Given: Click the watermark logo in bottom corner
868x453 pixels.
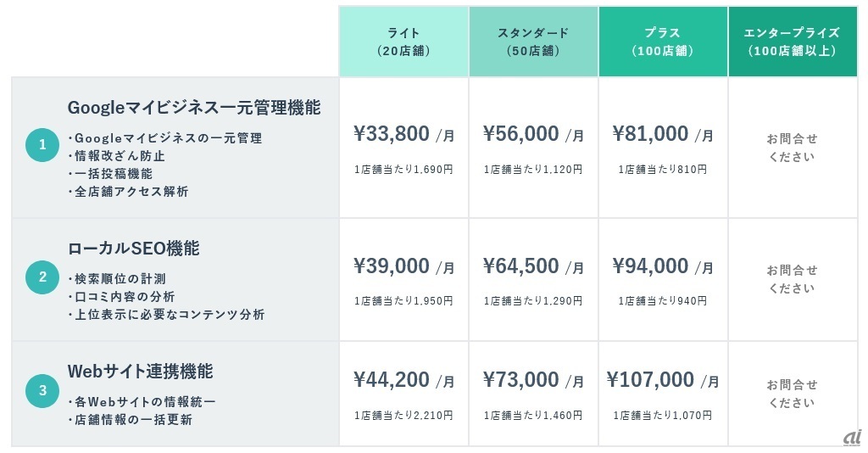Looking at the screenshot, I should (x=851, y=437).
